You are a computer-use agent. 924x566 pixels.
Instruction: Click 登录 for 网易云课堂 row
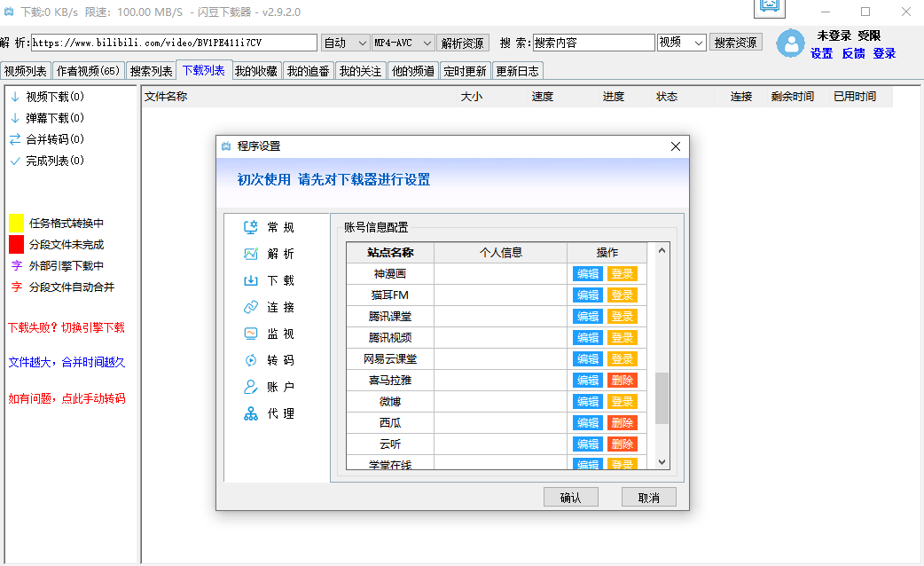pos(623,358)
